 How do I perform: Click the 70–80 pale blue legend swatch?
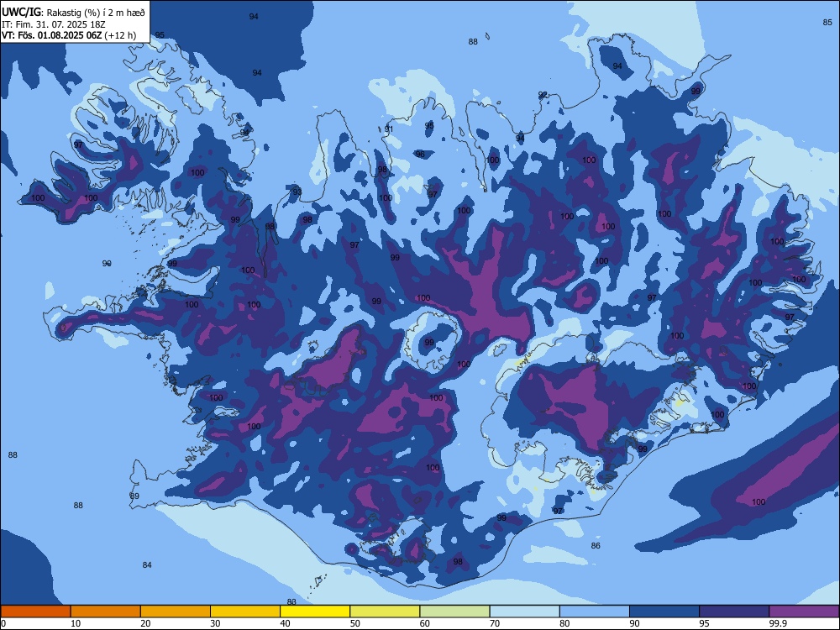pos(524,612)
